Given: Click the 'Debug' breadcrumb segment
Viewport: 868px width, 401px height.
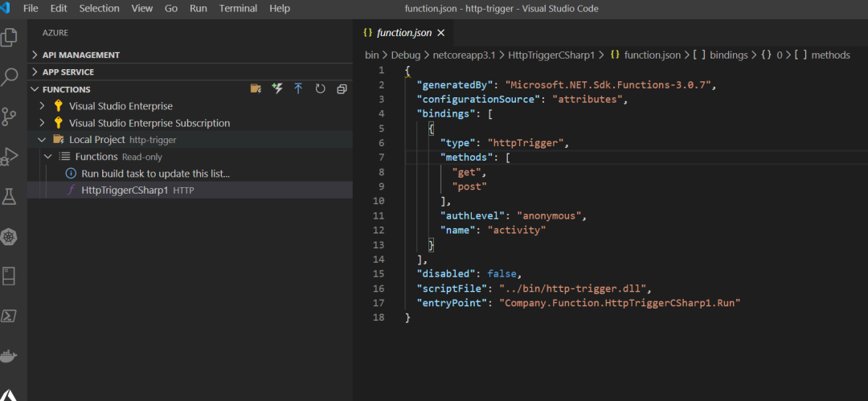Looking at the screenshot, I should [x=407, y=55].
